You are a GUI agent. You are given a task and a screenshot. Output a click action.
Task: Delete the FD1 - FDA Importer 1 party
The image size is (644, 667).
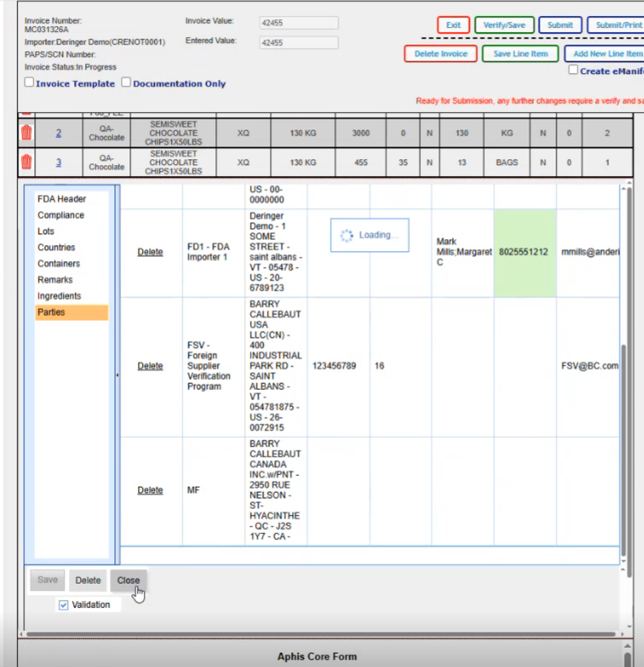[150, 252]
